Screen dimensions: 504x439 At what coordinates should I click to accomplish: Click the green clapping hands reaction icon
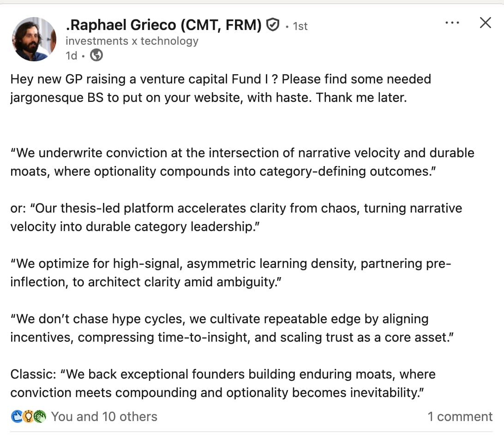coord(40,417)
